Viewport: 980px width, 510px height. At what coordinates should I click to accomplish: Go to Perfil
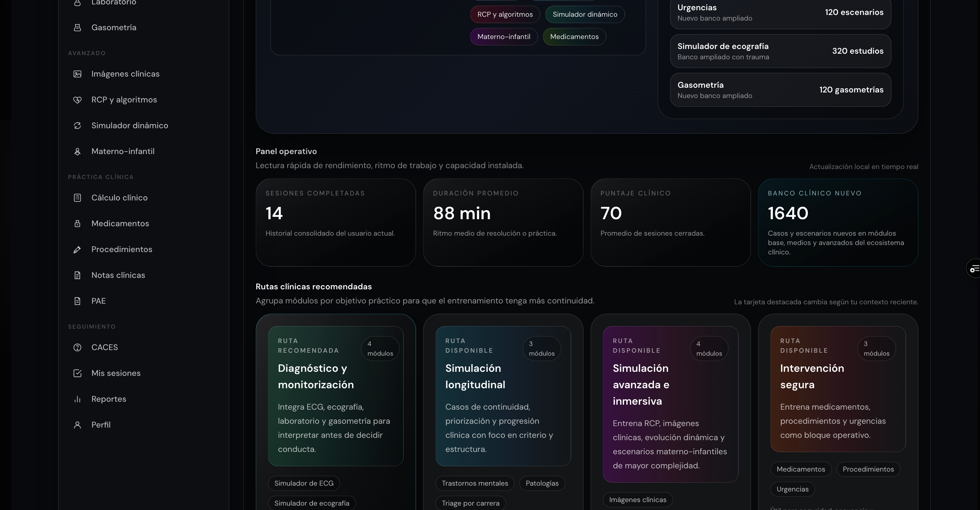tap(144, 425)
